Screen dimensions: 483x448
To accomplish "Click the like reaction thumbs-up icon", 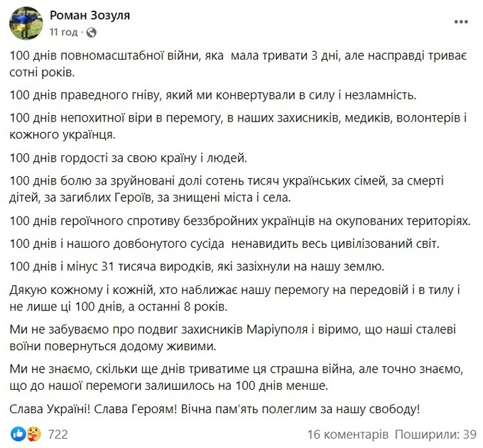I will coord(18,432).
